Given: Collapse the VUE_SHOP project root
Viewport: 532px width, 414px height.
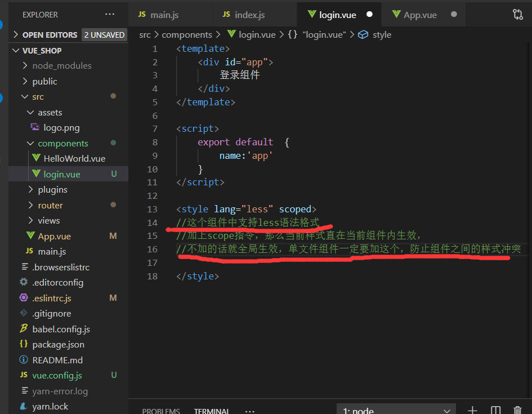Looking at the screenshot, I should 16,50.
